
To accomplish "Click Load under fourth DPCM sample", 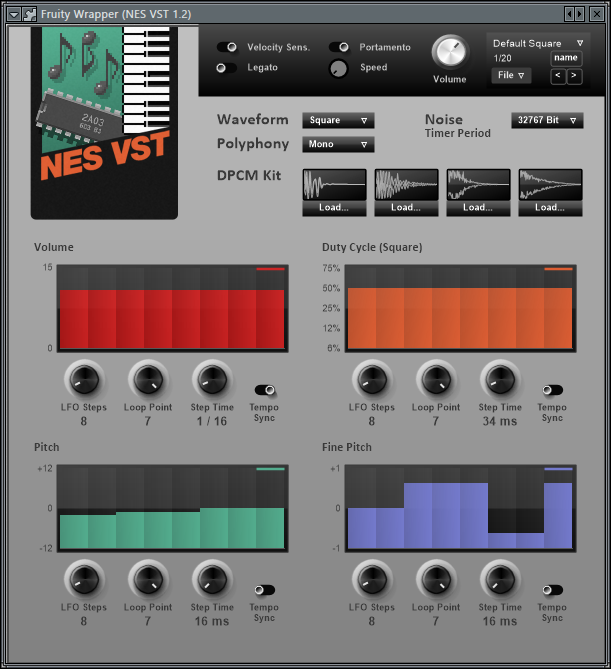I will pyautogui.click(x=550, y=208).
